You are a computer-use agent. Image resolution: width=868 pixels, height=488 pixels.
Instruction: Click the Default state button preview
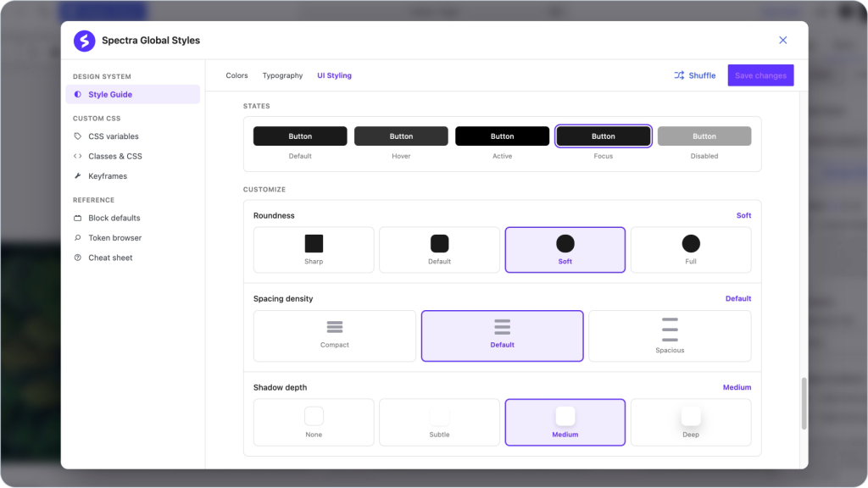pos(300,136)
